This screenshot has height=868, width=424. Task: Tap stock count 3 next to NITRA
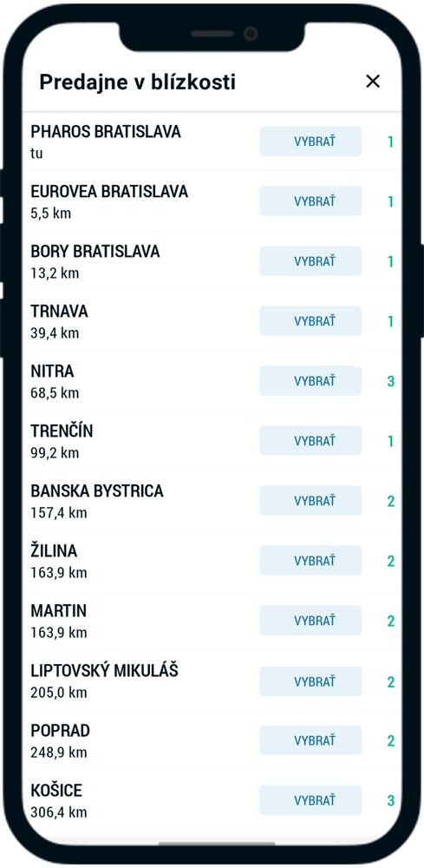391,381
